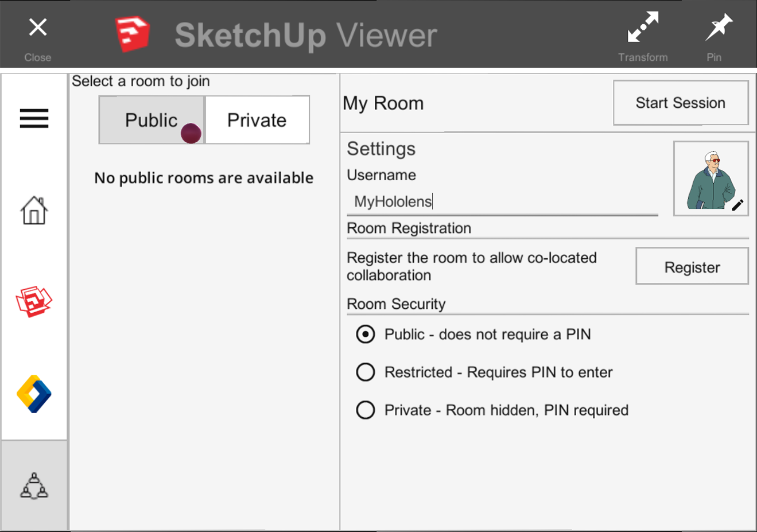Click the SketchUp logo in header

(132, 34)
